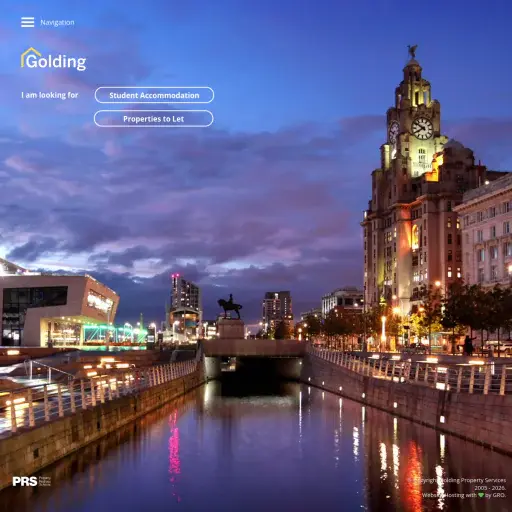This screenshot has height=512, width=512.
Task: Click the 'I am looking for' label
Action: click(x=50, y=95)
